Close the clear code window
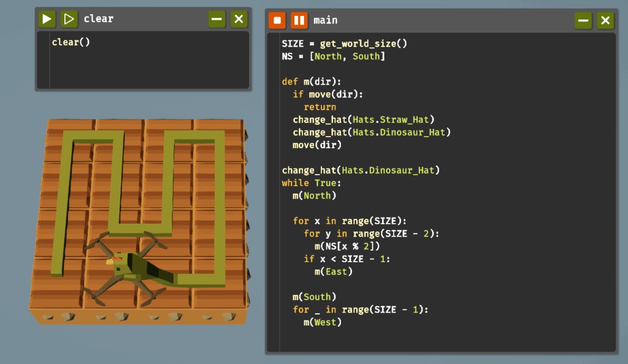628x364 pixels. (239, 19)
